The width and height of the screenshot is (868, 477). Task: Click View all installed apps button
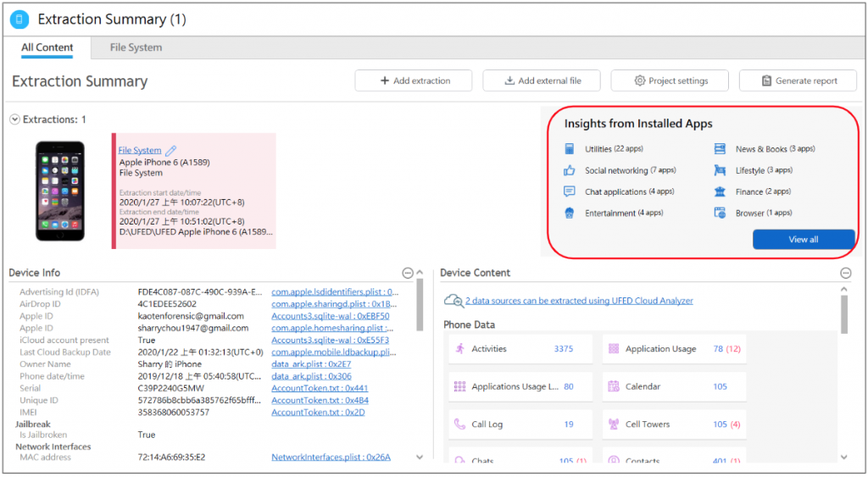pos(804,240)
